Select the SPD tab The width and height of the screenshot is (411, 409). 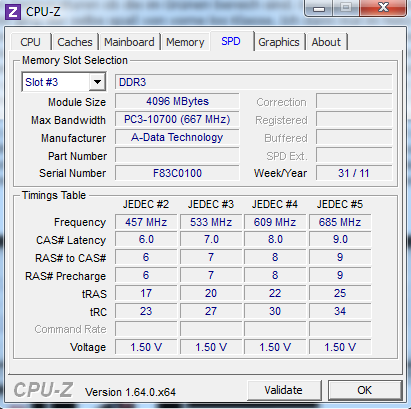point(231,41)
